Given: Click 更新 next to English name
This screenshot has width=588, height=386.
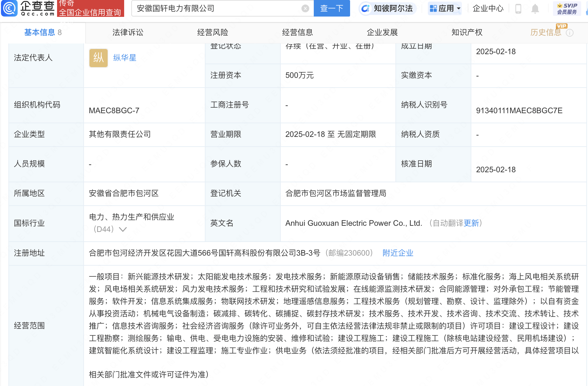Looking at the screenshot, I should coord(471,223).
